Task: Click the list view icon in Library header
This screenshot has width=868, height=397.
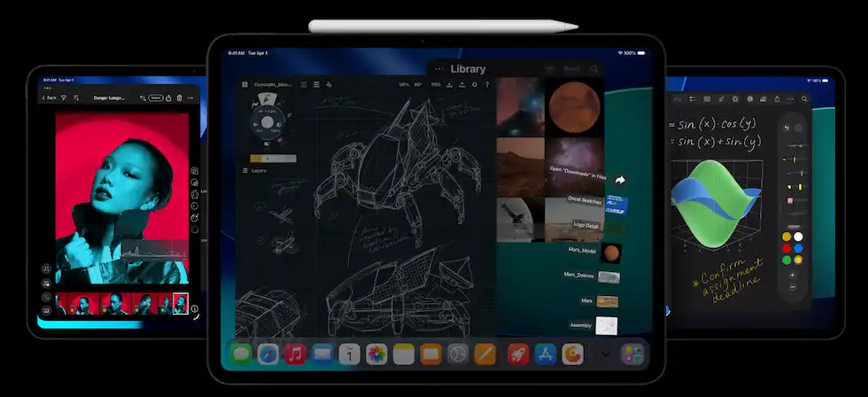Action: pyautogui.click(x=549, y=69)
